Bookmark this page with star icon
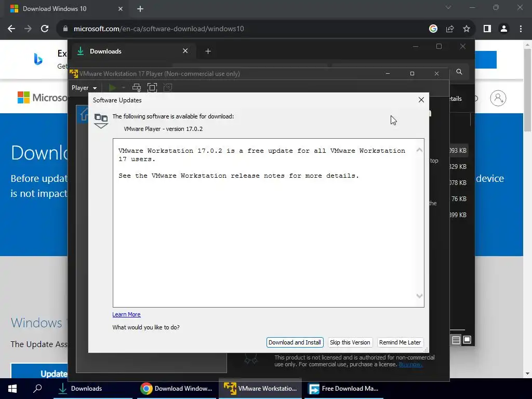The width and height of the screenshot is (532, 399). coord(467,29)
